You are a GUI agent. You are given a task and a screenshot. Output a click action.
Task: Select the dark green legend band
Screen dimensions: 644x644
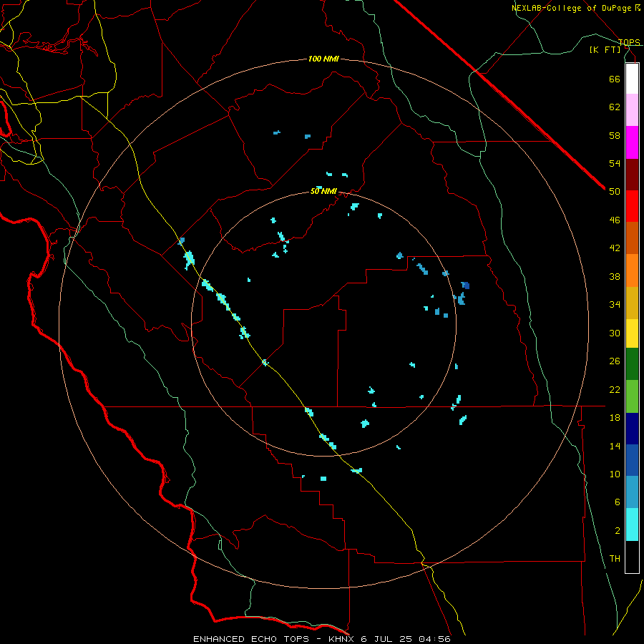(632, 364)
